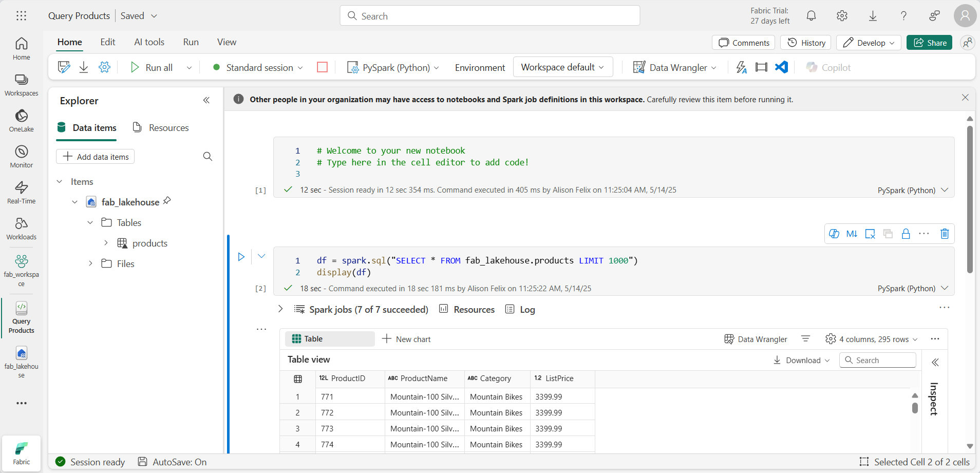Open Workloads in left sidebar

[22, 229]
